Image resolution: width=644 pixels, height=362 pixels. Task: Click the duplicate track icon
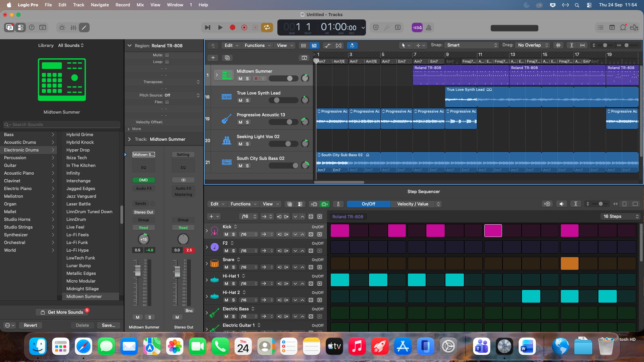coord(227,58)
